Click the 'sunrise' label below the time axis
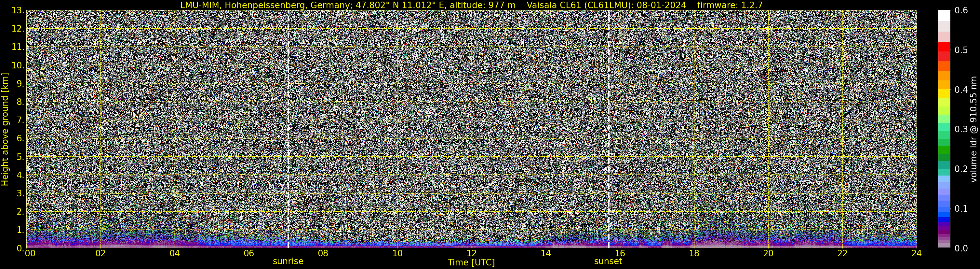 pos(288,262)
